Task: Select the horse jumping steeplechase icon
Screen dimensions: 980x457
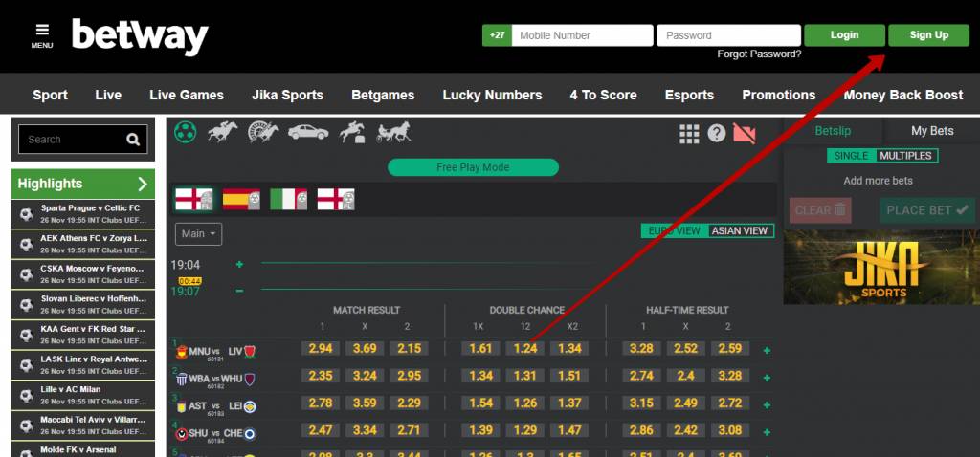Action: pyautogui.click(x=352, y=132)
